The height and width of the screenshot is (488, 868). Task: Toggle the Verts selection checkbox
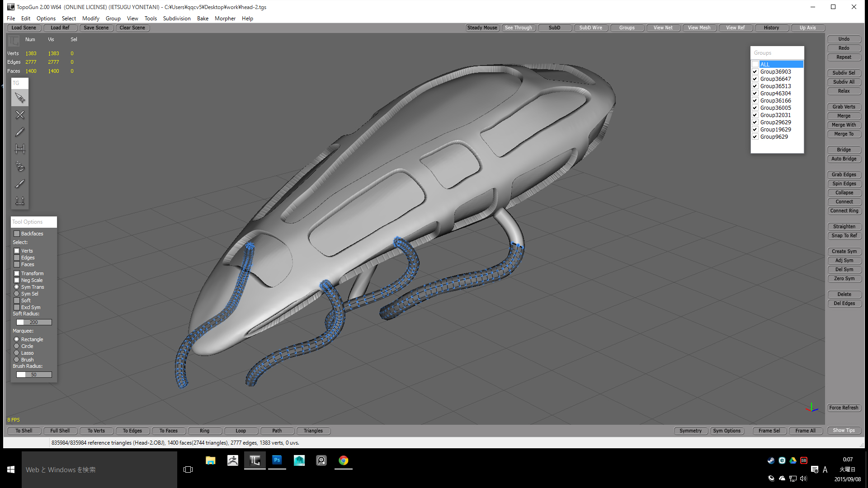point(17,251)
